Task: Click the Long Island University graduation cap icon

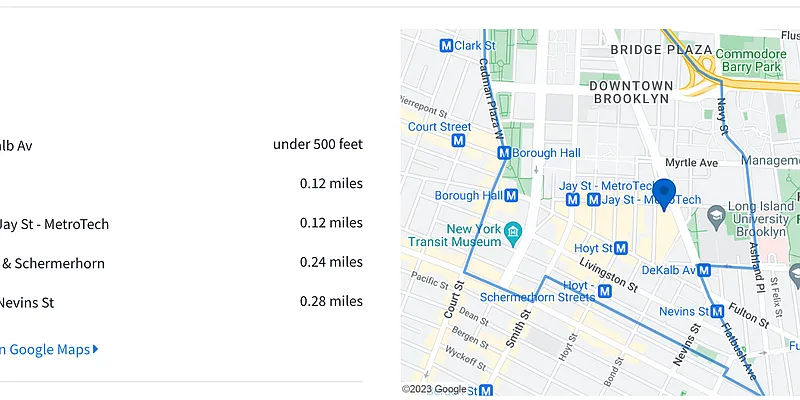Action: (717, 216)
